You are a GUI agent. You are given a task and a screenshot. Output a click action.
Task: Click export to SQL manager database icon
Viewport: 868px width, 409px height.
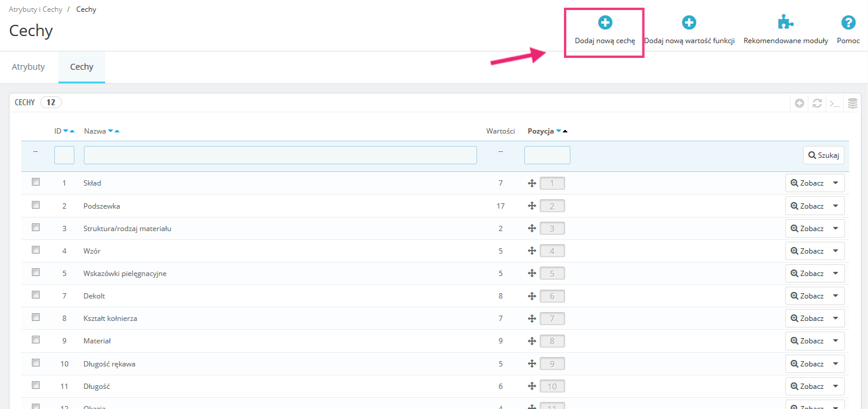point(852,103)
